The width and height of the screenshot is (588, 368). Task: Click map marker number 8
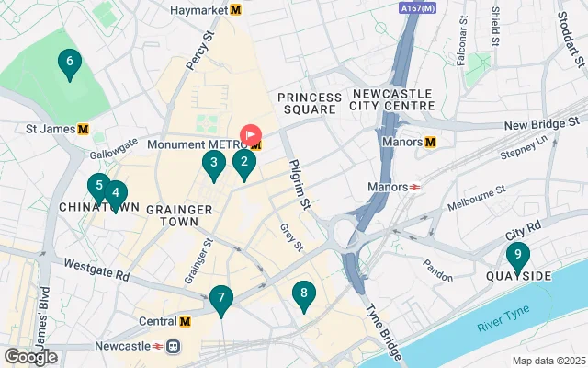coord(304,296)
